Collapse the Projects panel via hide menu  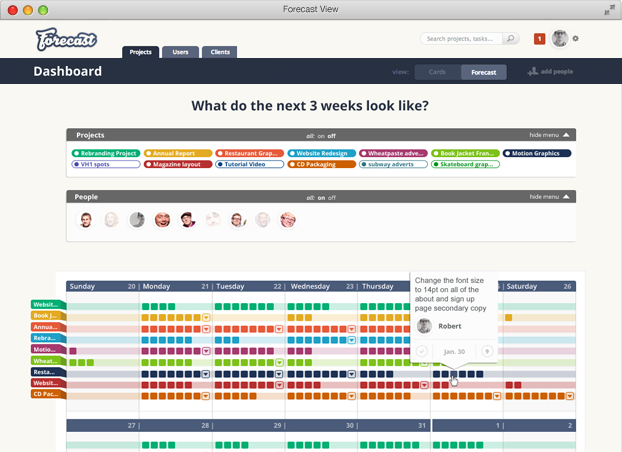549,135
